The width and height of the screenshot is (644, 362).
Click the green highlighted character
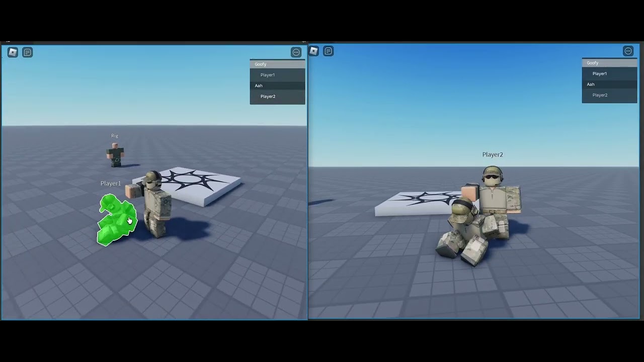click(117, 220)
